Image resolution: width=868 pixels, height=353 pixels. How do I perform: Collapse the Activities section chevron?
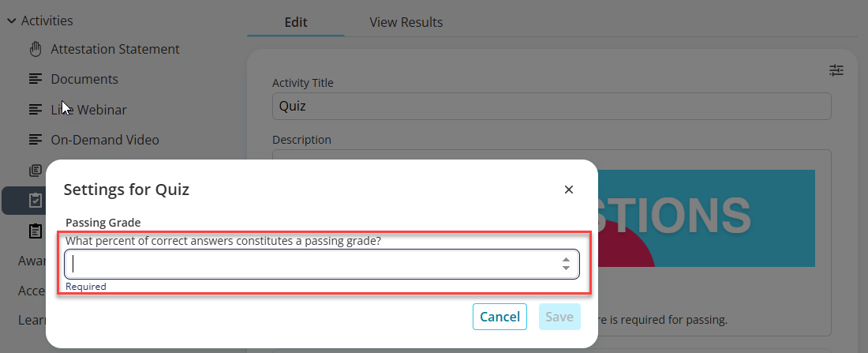pos(12,21)
